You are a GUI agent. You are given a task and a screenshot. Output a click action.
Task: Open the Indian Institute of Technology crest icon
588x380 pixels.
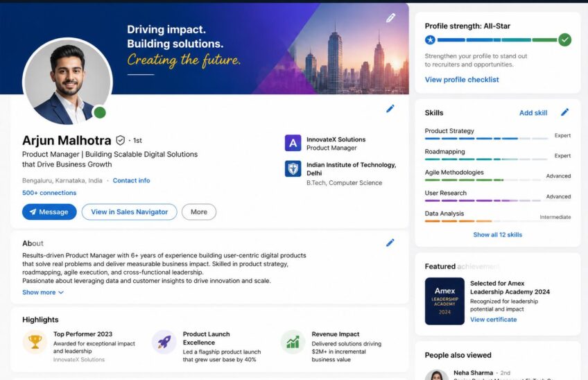pos(293,169)
